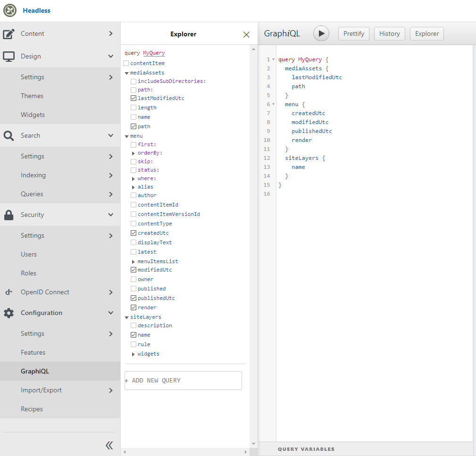
Task: Click the Configuration gear icon
Action: point(9,313)
